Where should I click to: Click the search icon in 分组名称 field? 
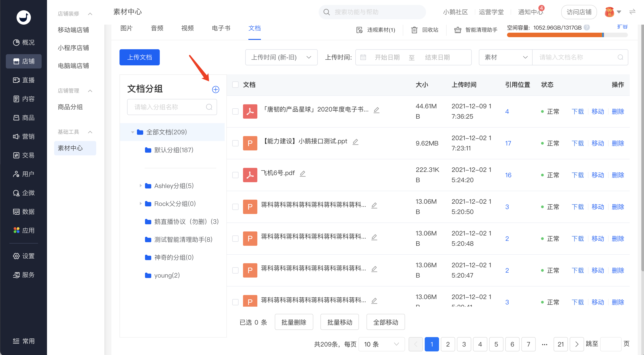click(209, 107)
